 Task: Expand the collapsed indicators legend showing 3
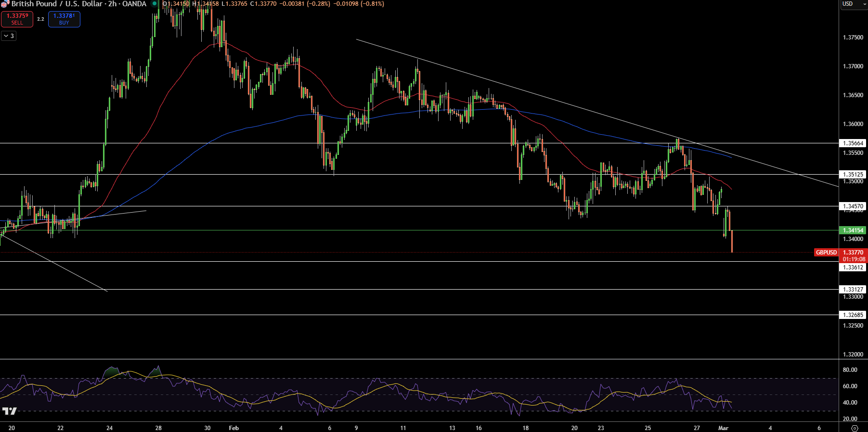9,36
